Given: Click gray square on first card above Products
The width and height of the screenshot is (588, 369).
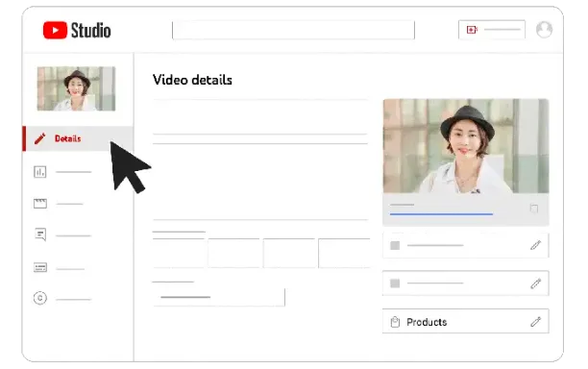Looking at the screenshot, I should (395, 245).
